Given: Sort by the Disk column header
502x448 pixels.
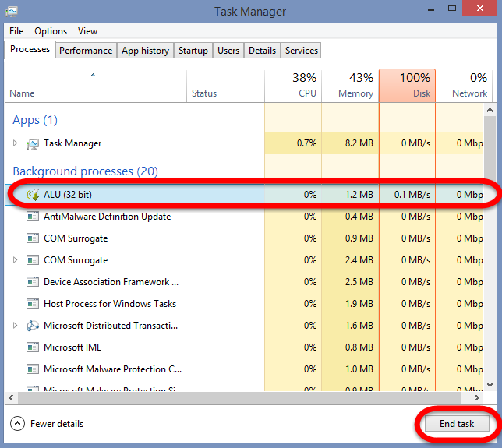Looking at the screenshot, I should tap(407, 86).
